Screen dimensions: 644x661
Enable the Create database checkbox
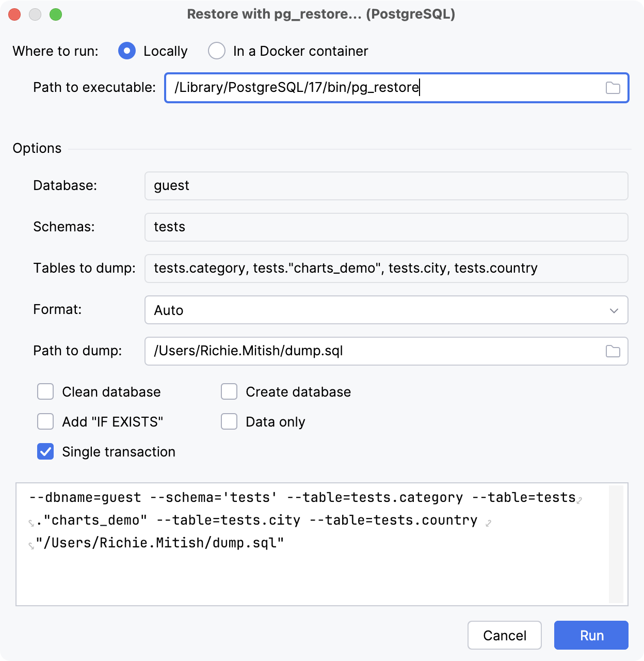point(229,392)
